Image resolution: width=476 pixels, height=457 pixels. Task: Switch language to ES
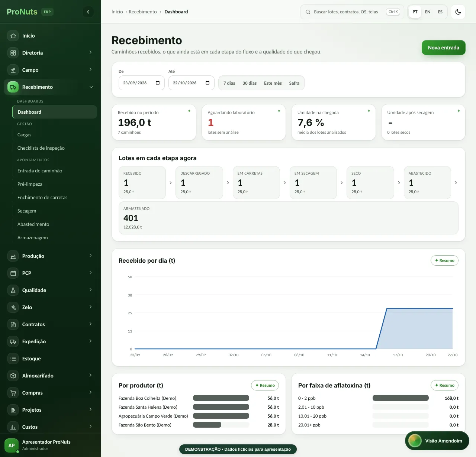pyautogui.click(x=440, y=12)
